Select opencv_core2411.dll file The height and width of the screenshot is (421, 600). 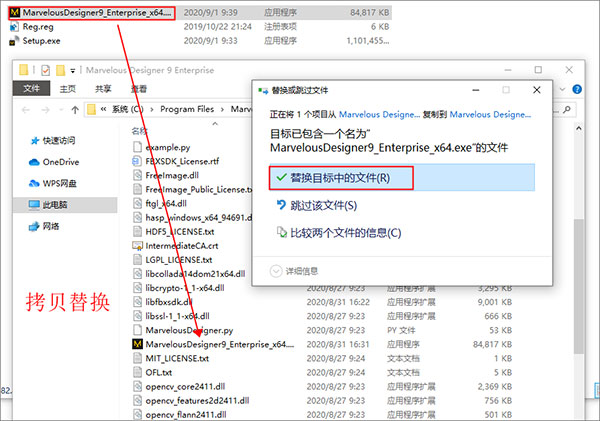point(185,387)
